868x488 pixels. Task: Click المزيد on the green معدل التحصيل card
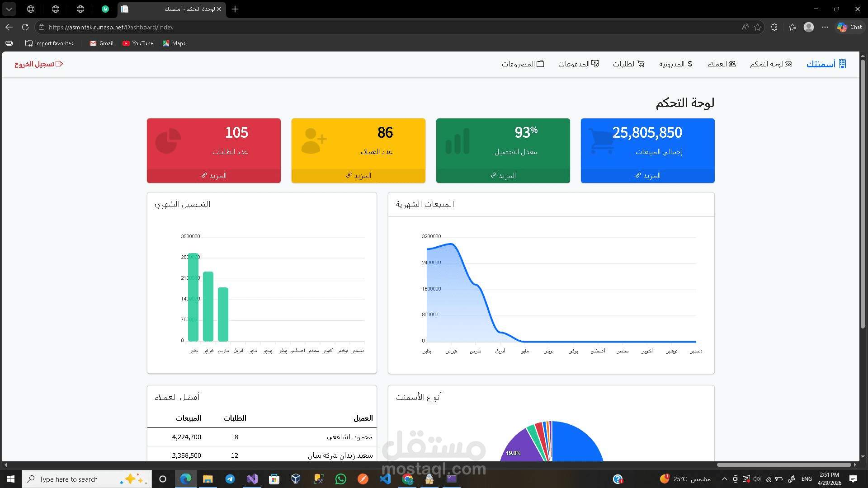pyautogui.click(x=503, y=176)
